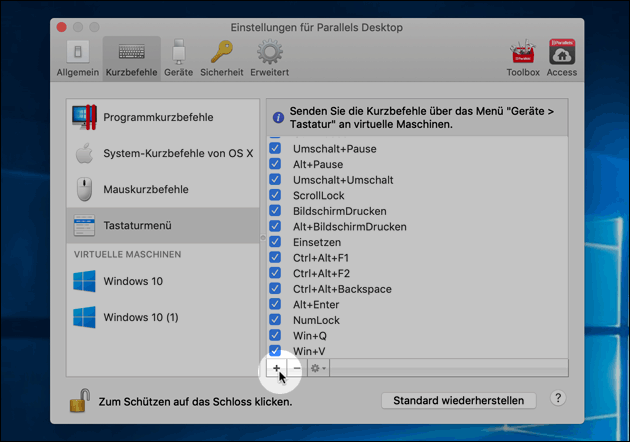
Task: Select the Win+Q text row
Action: [310, 336]
